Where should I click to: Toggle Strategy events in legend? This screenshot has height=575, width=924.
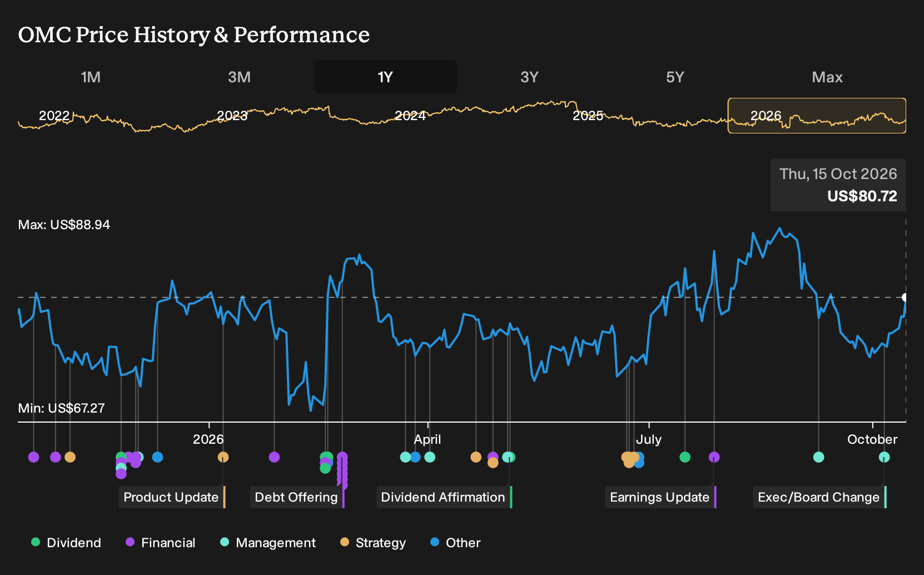[x=373, y=543]
